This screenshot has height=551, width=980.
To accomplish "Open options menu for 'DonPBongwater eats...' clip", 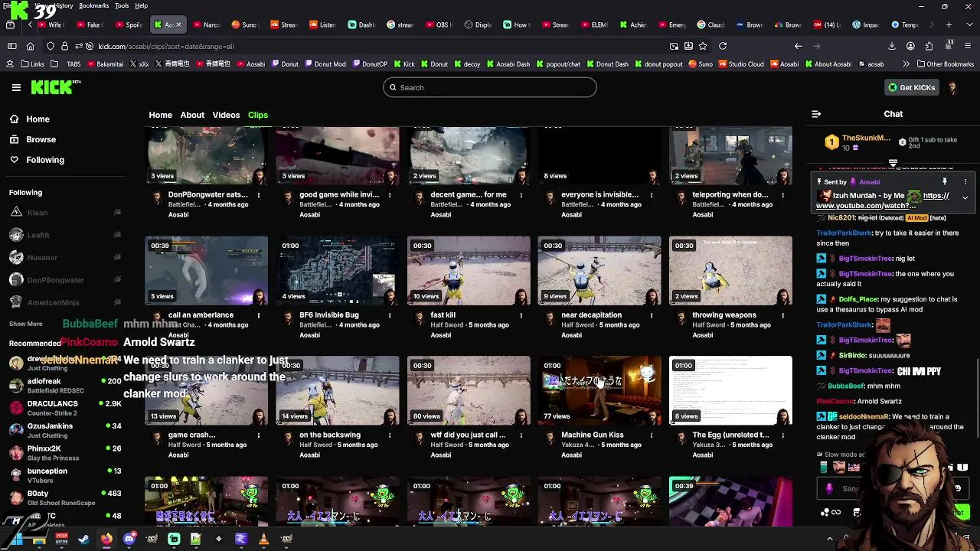I will click(259, 195).
